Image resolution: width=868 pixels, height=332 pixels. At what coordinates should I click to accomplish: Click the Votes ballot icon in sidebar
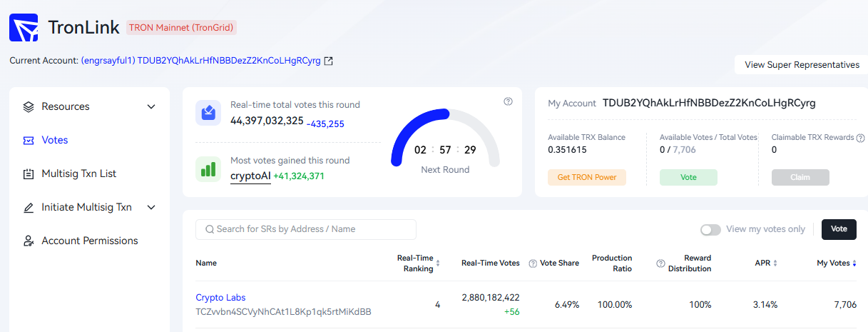(x=29, y=140)
